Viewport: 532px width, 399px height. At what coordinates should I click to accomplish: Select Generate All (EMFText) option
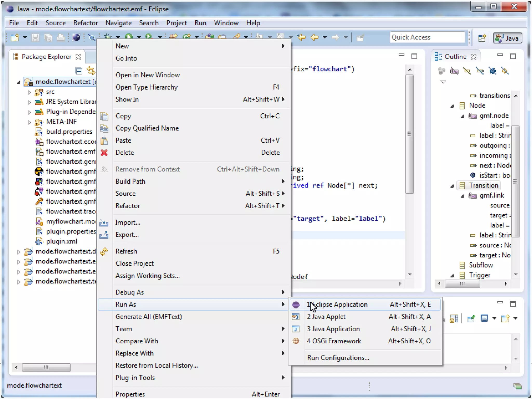pos(149,317)
